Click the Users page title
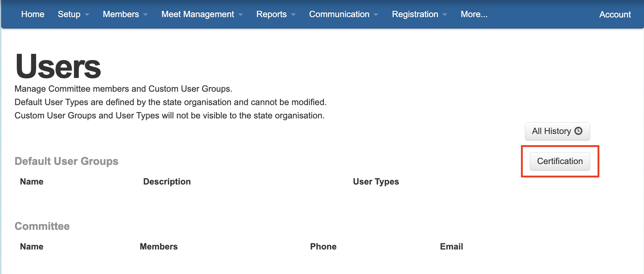This screenshot has width=644, height=274. [58, 66]
